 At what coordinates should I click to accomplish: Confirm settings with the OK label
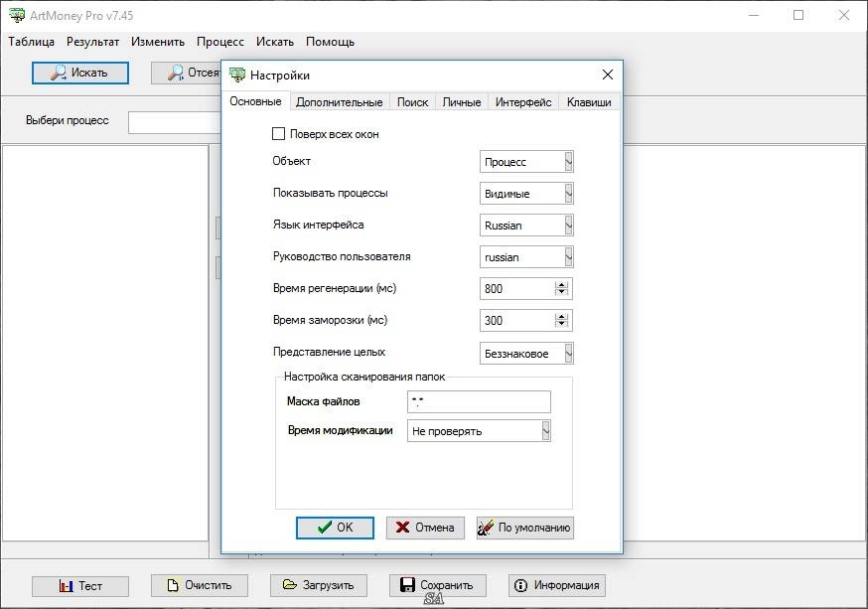click(x=345, y=528)
